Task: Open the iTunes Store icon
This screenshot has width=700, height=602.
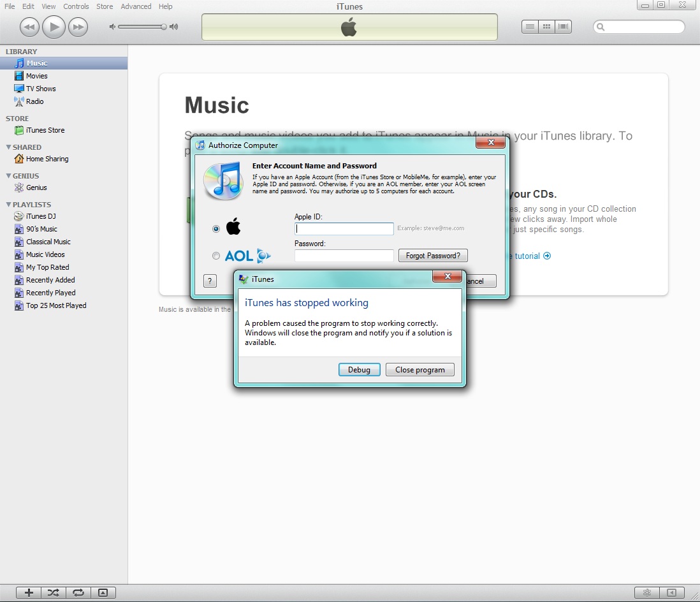Action: click(18, 130)
